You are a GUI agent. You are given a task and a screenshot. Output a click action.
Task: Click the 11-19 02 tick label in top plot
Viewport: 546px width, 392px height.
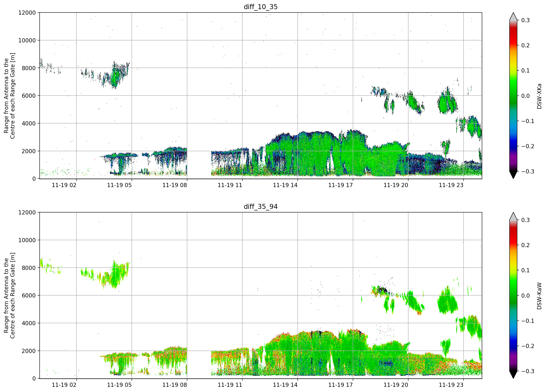click(64, 185)
